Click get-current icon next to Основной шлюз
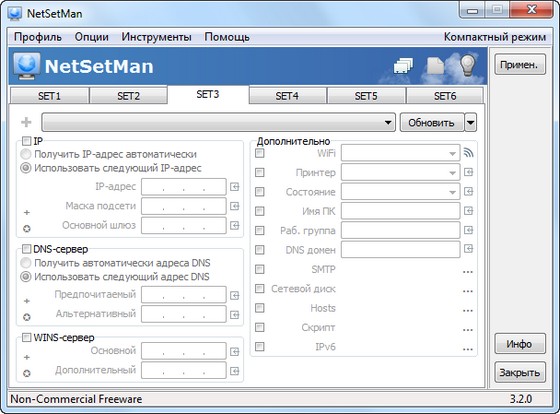This screenshot has height=414, width=560. click(x=234, y=225)
